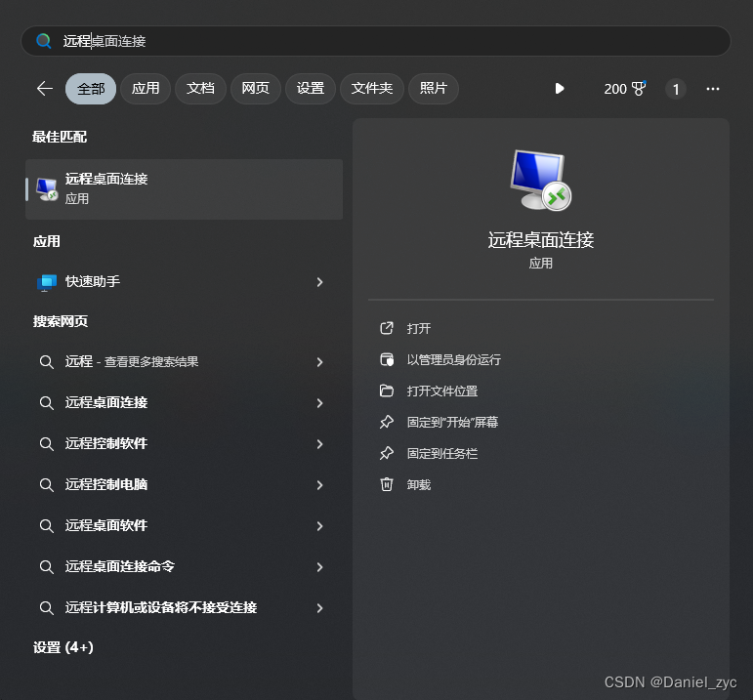
Task: Expand chevron for 远程桌面连接 web suggestion
Action: click(319, 403)
